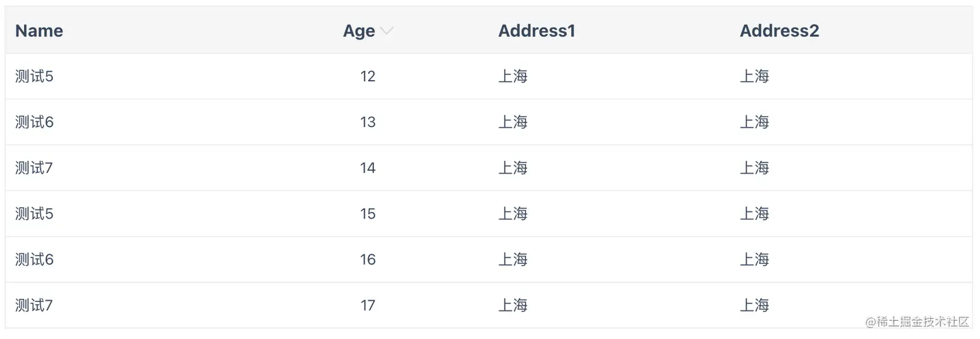980x339 pixels.
Task: Click the Name column header
Action: coord(39,31)
